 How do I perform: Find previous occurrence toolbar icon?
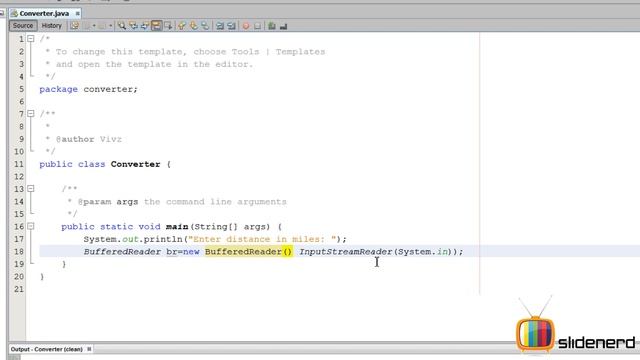point(133,26)
